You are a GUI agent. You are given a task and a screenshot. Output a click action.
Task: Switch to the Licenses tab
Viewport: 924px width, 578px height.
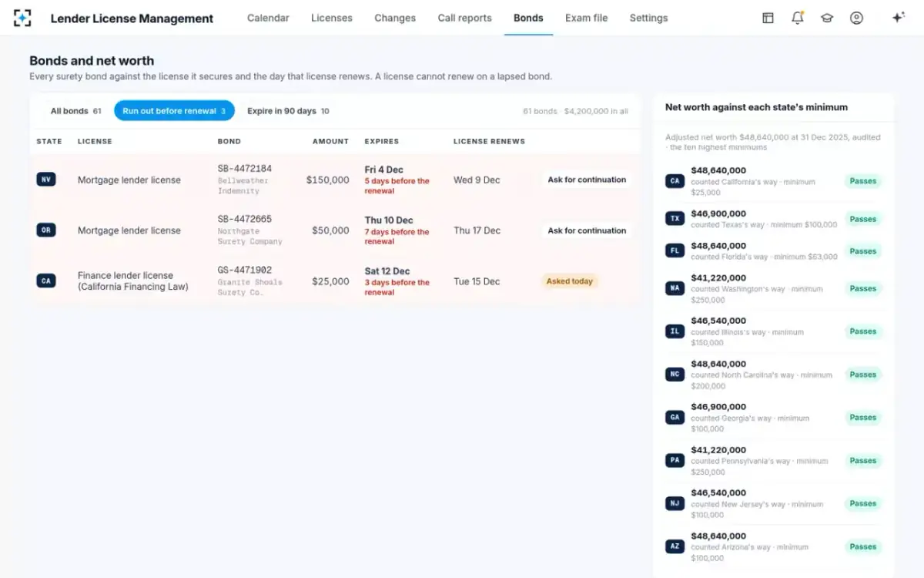click(x=332, y=18)
